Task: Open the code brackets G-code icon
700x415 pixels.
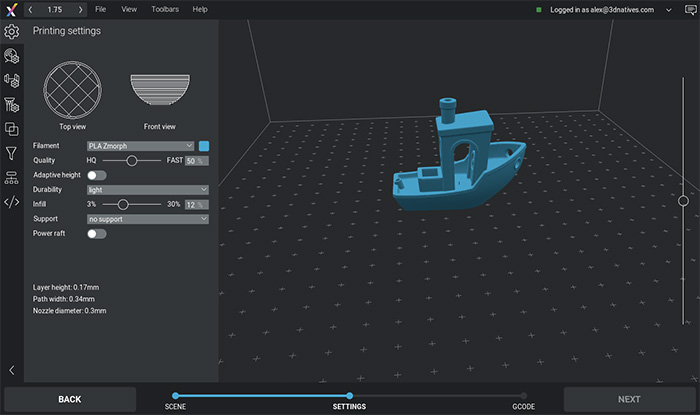Action: (12, 202)
